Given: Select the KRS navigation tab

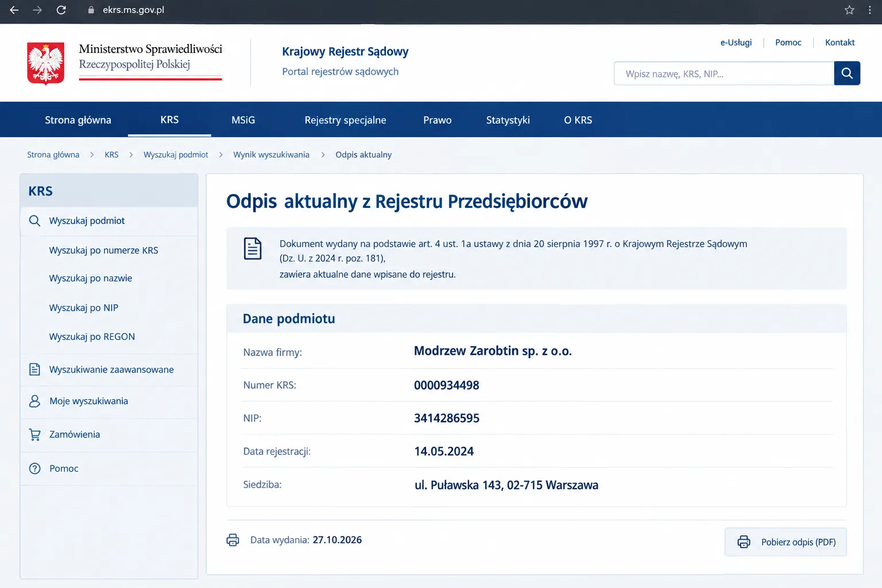Looking at the screenshot, I should click(169, 119).
